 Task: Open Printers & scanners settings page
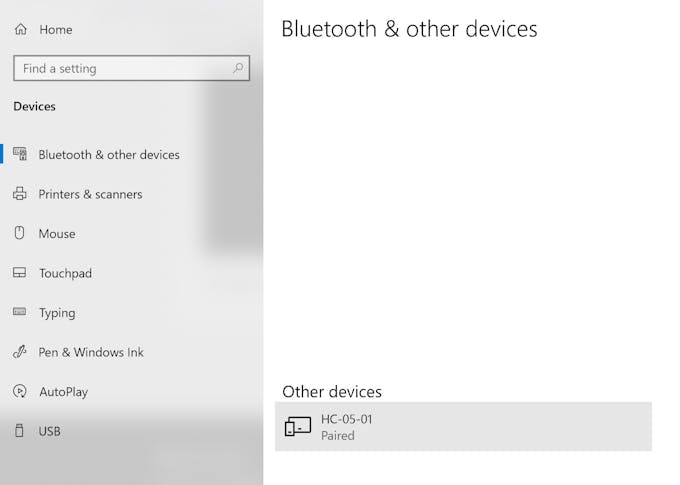pos(90,194)
